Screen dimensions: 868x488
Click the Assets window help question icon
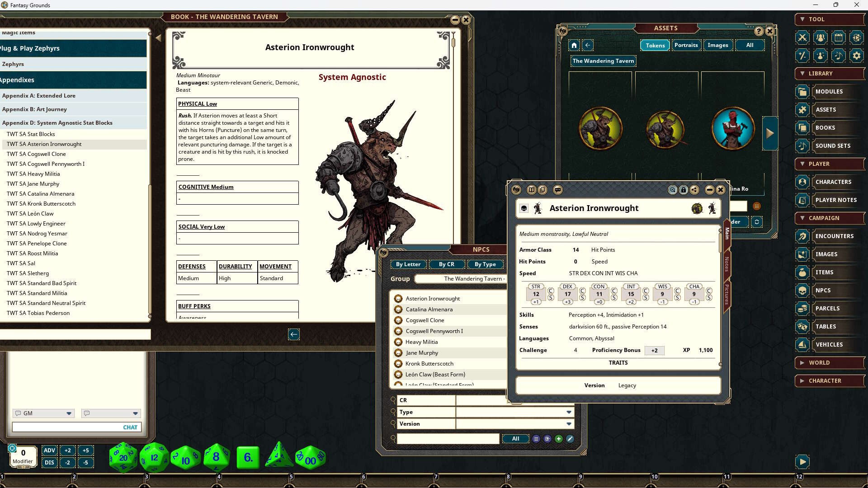[759, 31]
